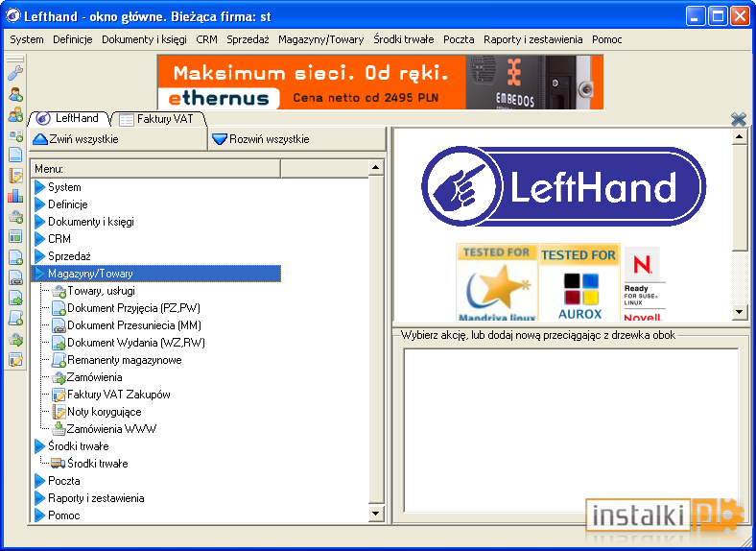756x551 pixels.
Task: Click the LeftHand logo image
Action: click(x=563, y=186)
